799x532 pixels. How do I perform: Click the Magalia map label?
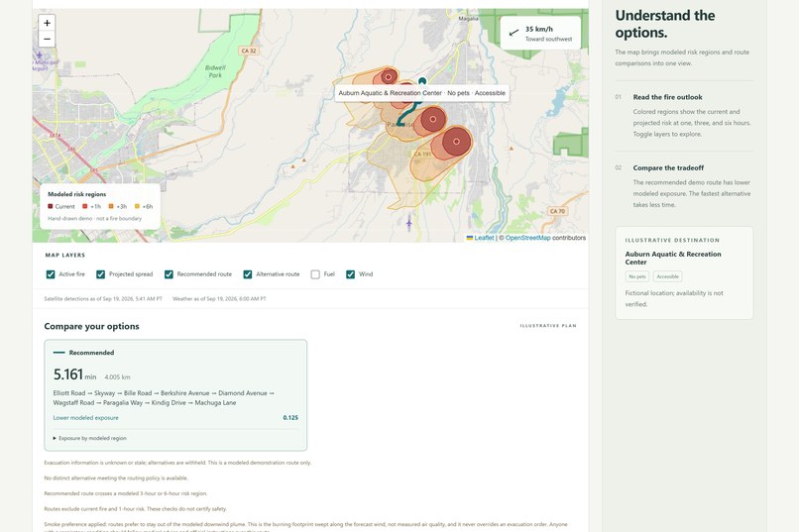click(468, 18)
